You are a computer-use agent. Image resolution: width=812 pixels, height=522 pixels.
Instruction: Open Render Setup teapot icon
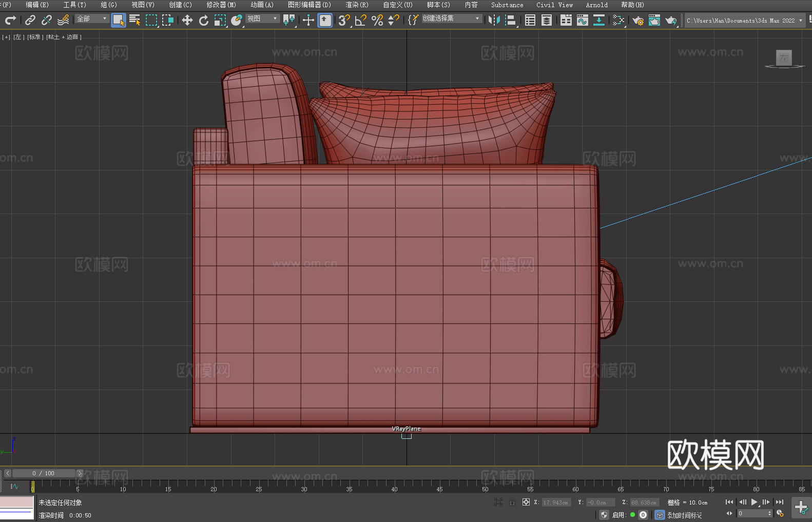pos(638,20)
